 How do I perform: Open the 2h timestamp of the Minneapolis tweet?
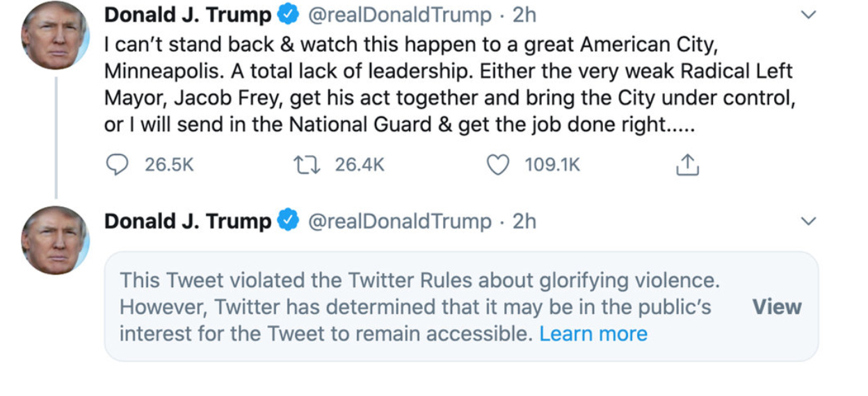tap(524, 15)
